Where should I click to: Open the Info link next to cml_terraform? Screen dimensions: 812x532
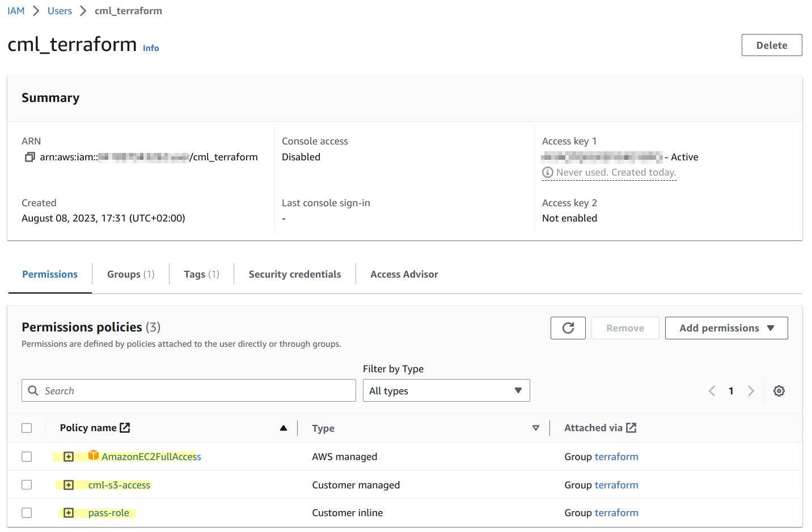pyautogui.click(x=151, y=48)
